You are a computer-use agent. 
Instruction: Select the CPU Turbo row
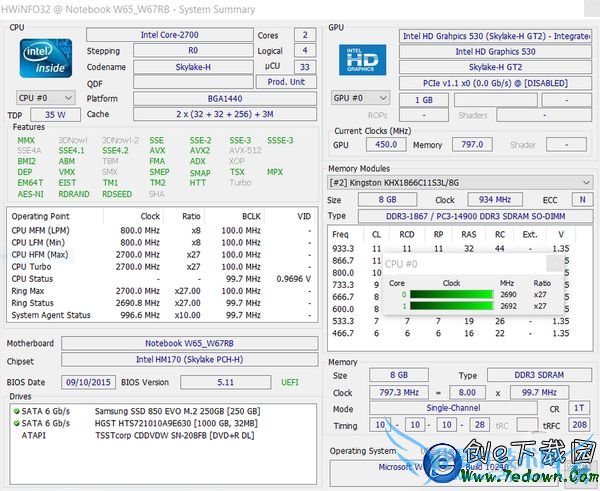coord(162,267)
